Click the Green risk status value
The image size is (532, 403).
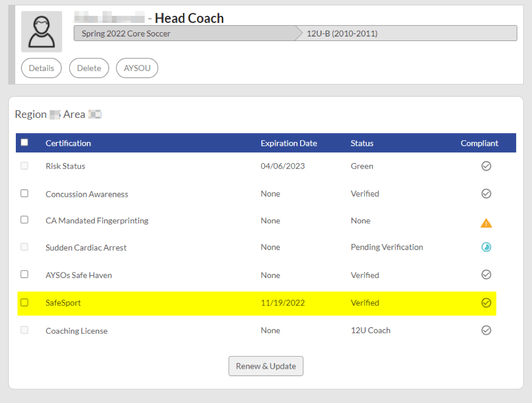point(362,166)
